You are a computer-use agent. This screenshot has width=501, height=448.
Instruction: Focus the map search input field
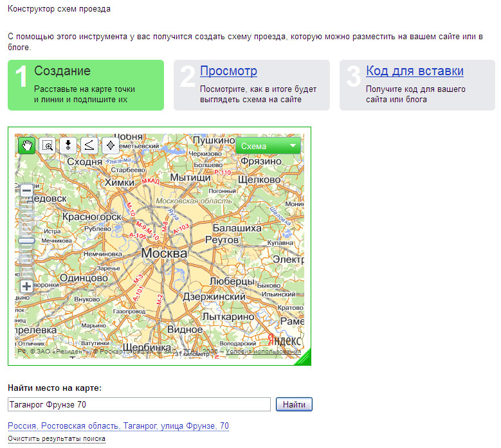[x=139, y=404]
